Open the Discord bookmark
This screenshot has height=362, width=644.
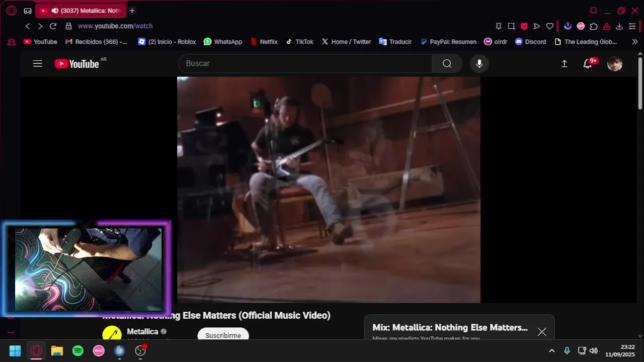coord(531,42)
